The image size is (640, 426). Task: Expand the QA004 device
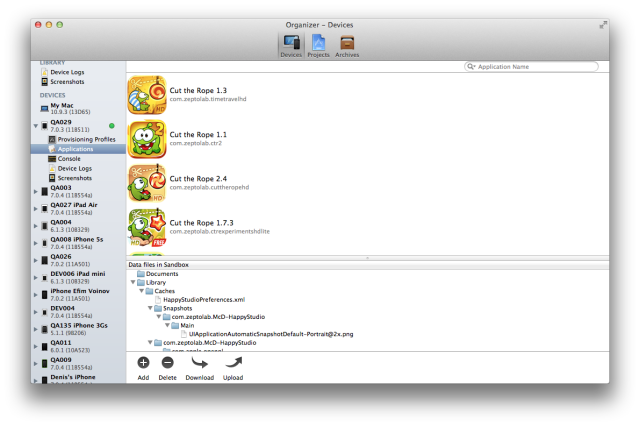click(36, 226)
